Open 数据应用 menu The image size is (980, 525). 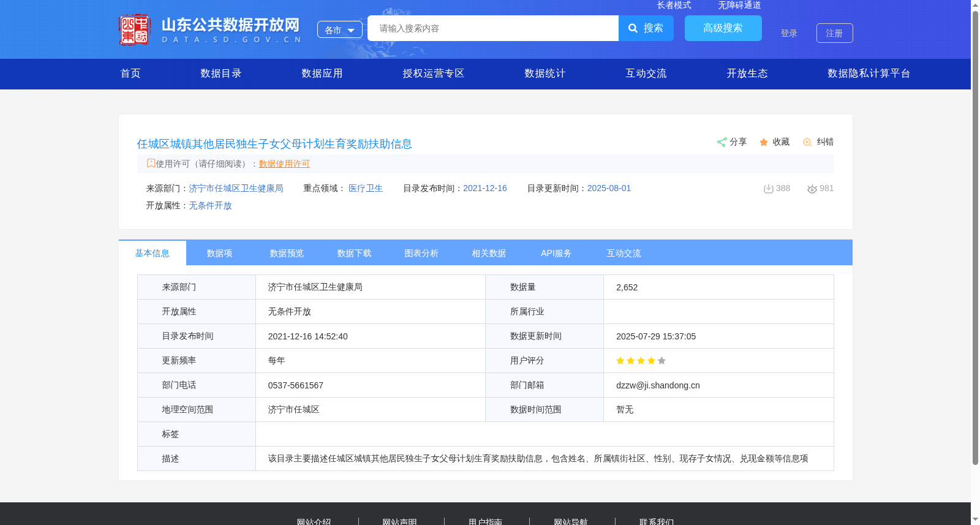pyautogui.click(x=322, y=74)
